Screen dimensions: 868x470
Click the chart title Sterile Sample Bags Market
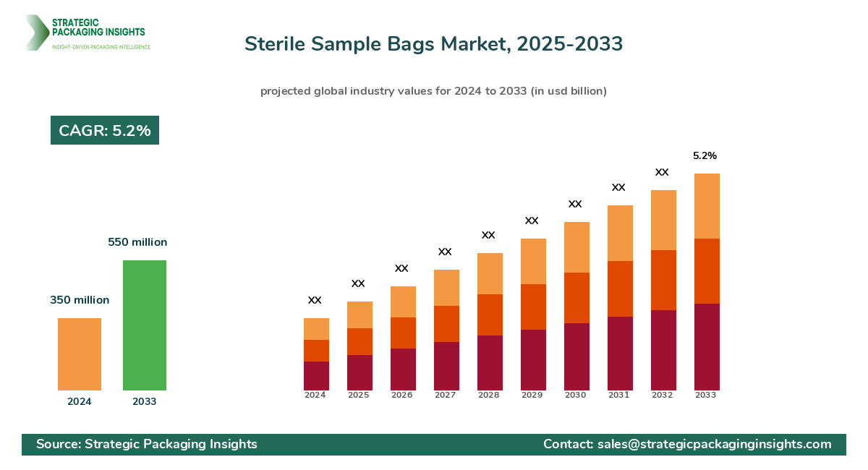click(x=433, y=44)
